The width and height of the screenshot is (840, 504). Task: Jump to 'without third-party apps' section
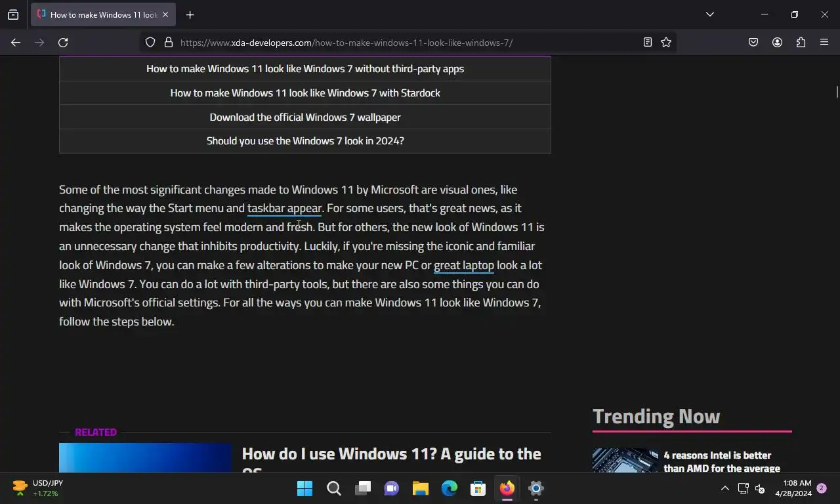coord(305,69)
